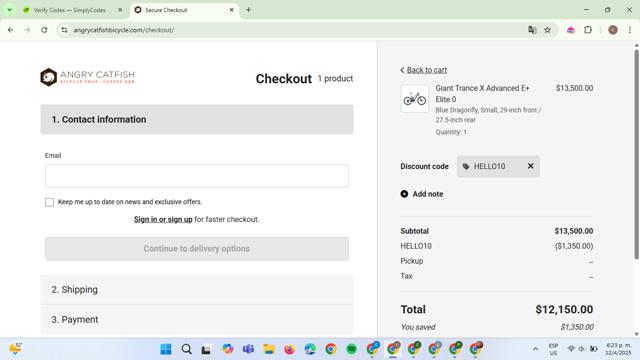Open Firefox from taskbar
Viewport: 640px width, 360px height.
click(289, 349)
